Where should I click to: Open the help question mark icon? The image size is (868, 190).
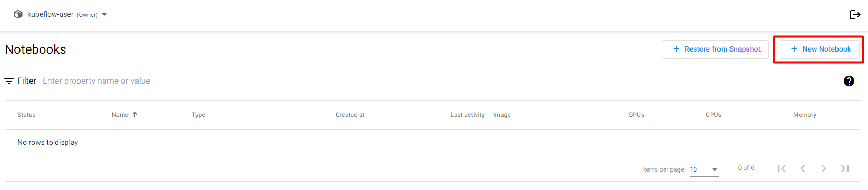[849, 81]
